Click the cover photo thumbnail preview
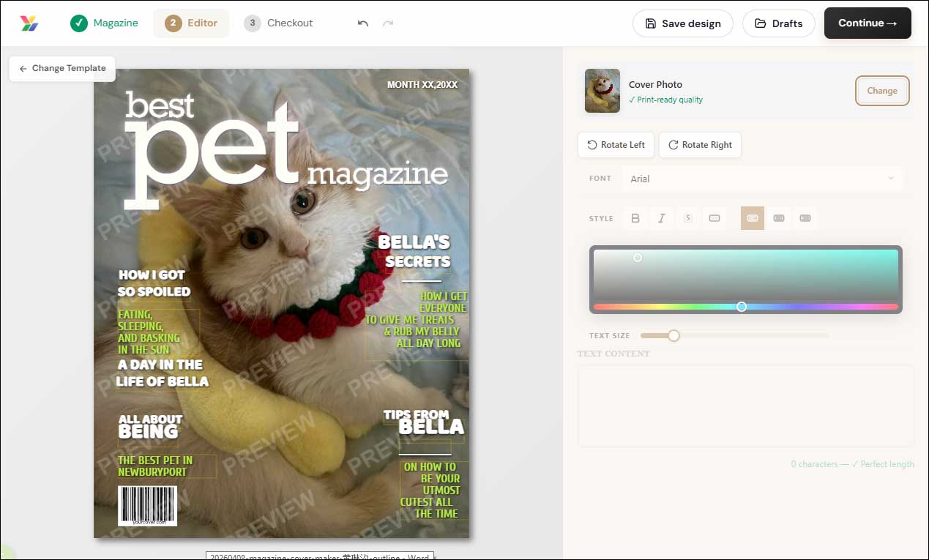Viewport: 929px width, 560px height. pos(602,91)
